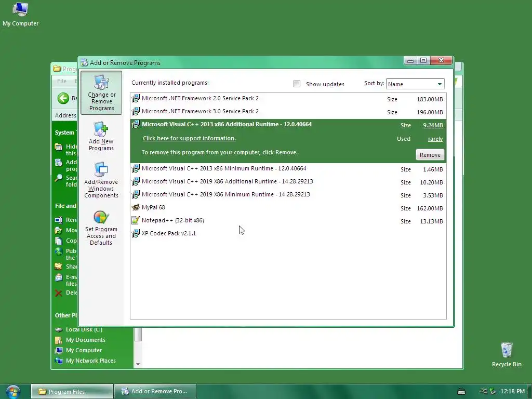Viewport: 532px width, 399px height.
Task: Click the 162.00MB size of MyPal 68
Action: pyautogui.click(x=430, y=208)
